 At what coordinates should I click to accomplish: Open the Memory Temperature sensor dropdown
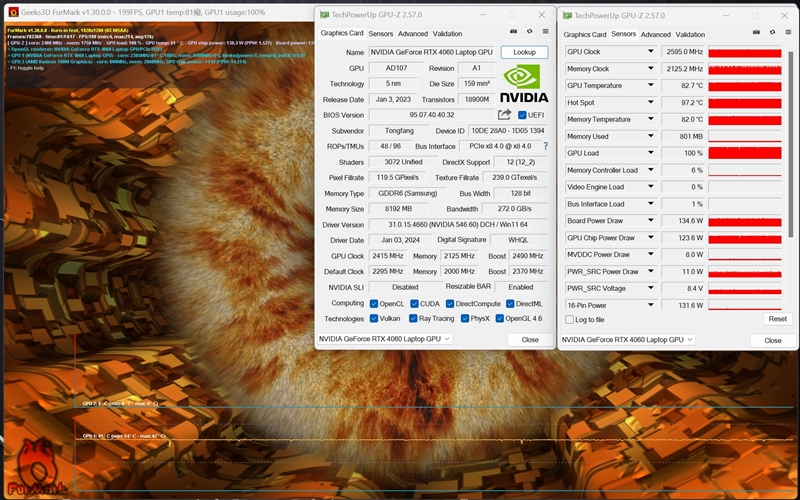coord(651,119)
